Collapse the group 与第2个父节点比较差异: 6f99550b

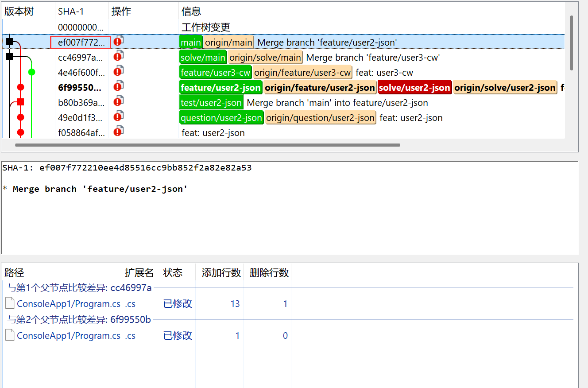tap(79, 320)
